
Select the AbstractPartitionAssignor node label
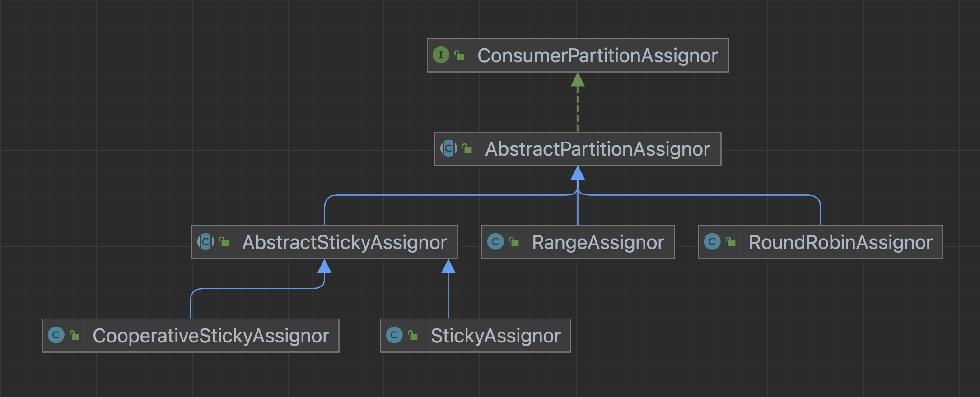(x=597, y=149)
